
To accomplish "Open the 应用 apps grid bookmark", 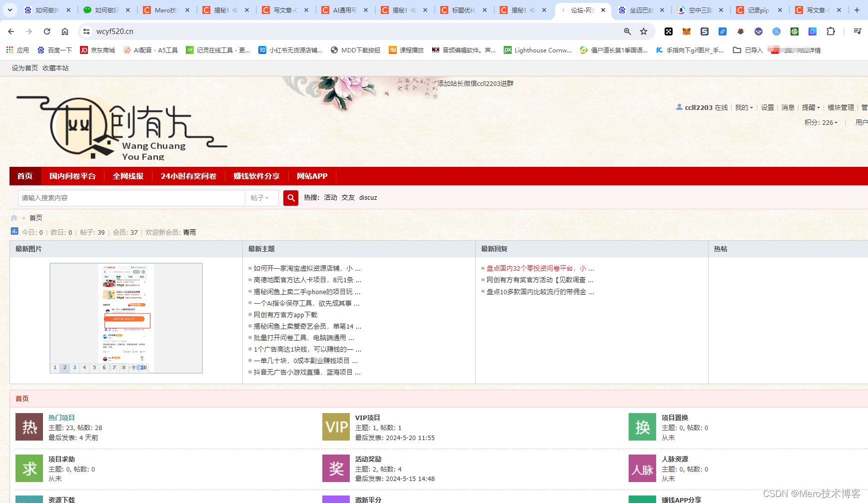I will (x=17, y=50).
